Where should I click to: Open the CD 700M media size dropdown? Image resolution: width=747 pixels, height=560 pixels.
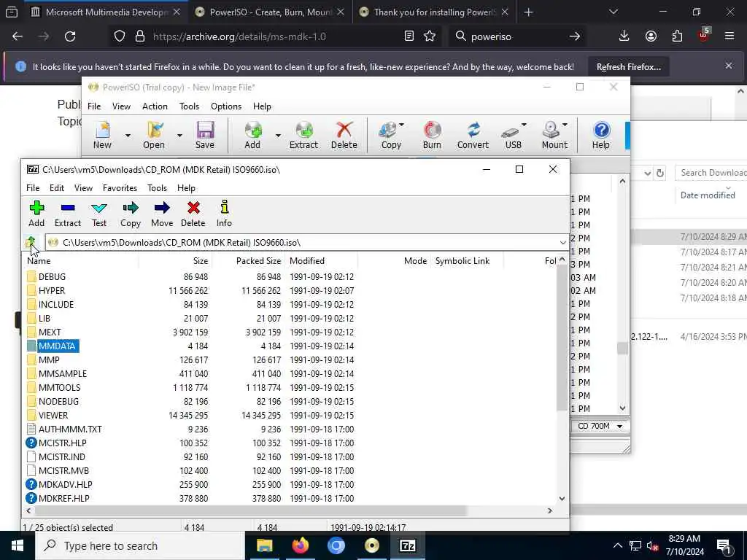tap(600, 426)
